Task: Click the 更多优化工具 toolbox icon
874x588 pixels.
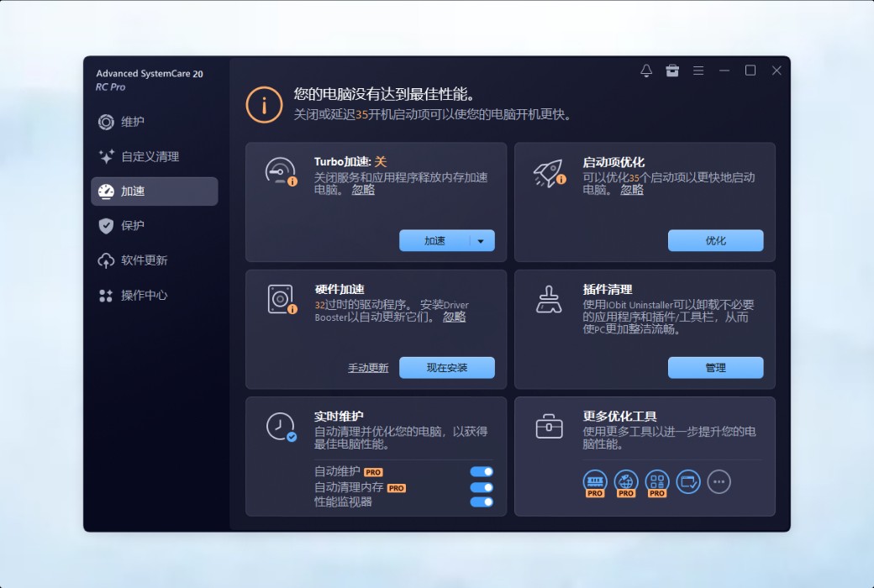Action: (549, 427)
